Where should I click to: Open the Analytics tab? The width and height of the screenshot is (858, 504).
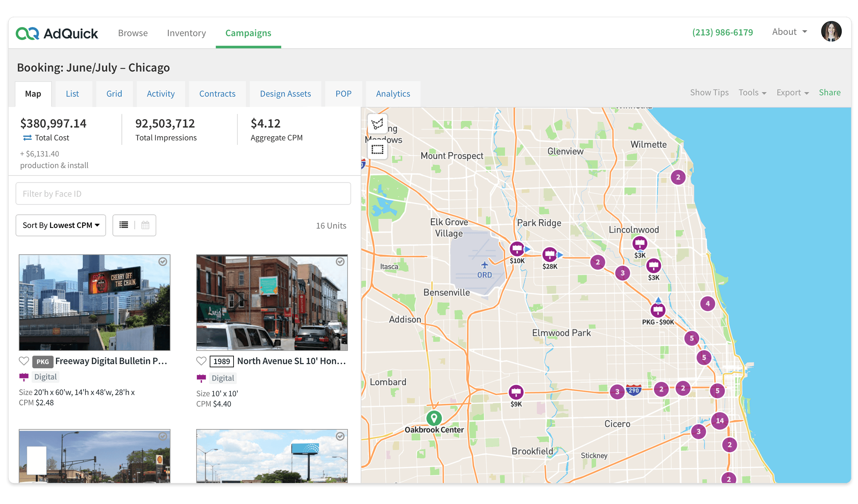click(393, 94)
